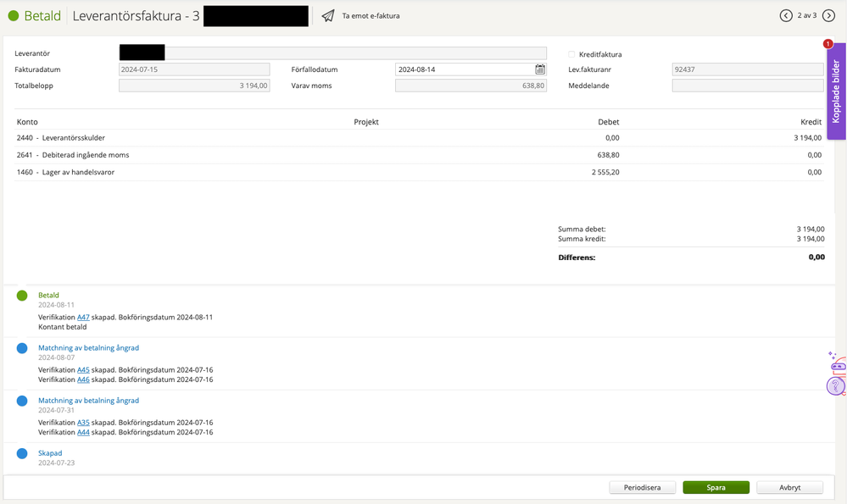847x504 pixels.
Task: Click the Leverantör field
Action: coord(332,53)
